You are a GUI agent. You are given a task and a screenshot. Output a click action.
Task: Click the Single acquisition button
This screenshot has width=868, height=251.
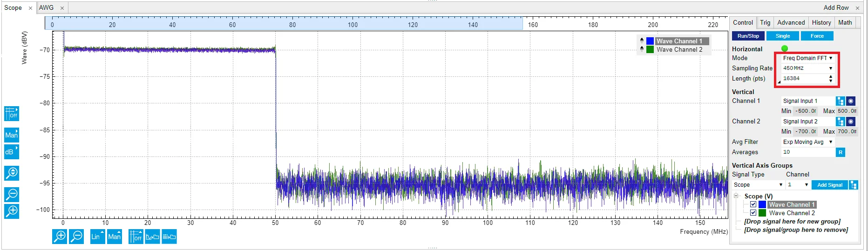783,36
